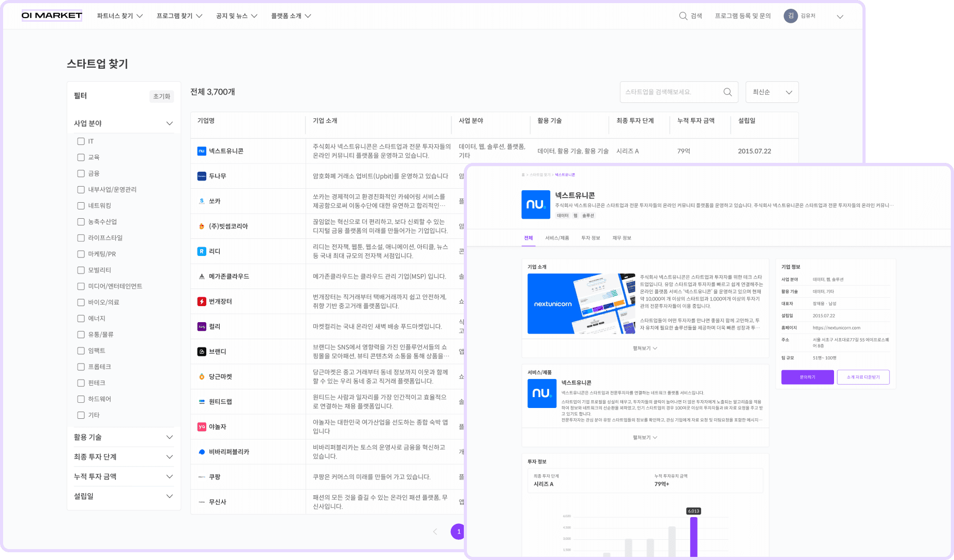This screenshot has height=560, width=954.
Task: Click 메가존클라우드 company logo icon
Action: (x=202, y=277)
